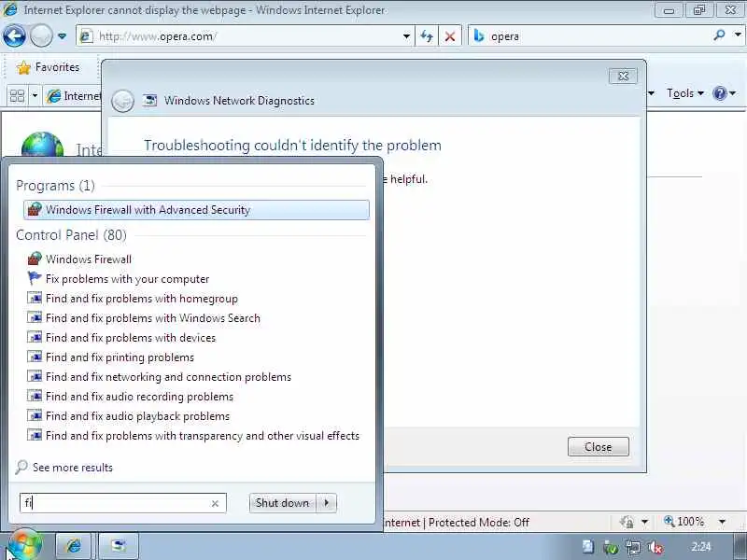Click the page icon inside the address bar

pyautogui.click(x=86, y=36)
